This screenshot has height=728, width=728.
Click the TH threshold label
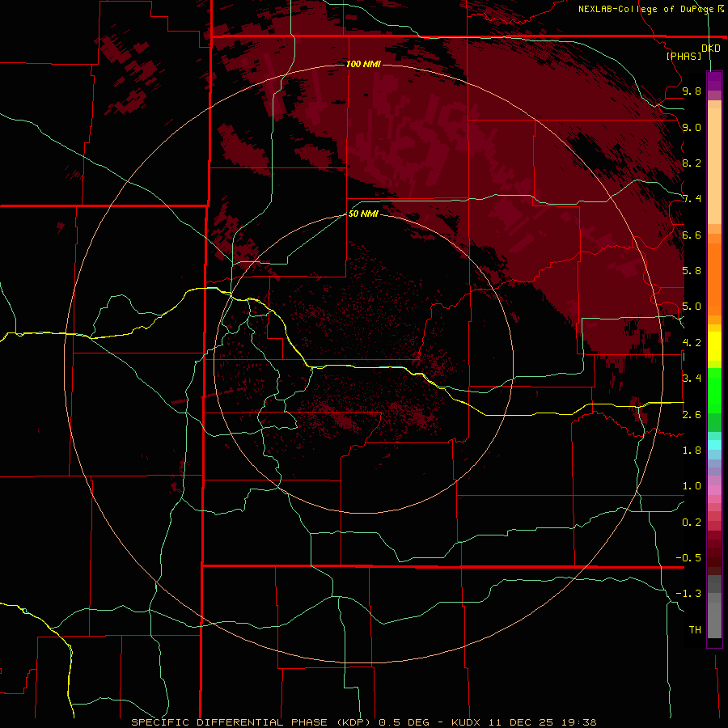pyautogui.click(x=695, y=630)
